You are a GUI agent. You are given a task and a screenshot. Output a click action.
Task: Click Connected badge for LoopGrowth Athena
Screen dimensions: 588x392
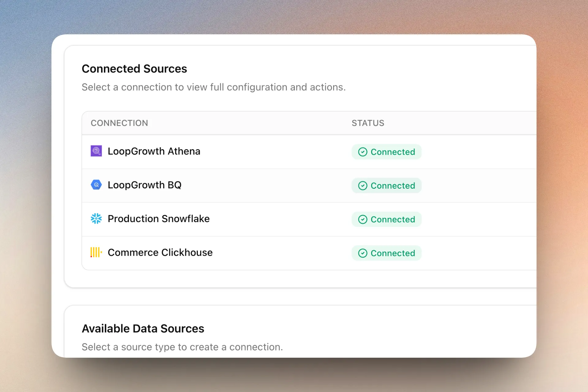pyautogui.click(x=386, y=152)
